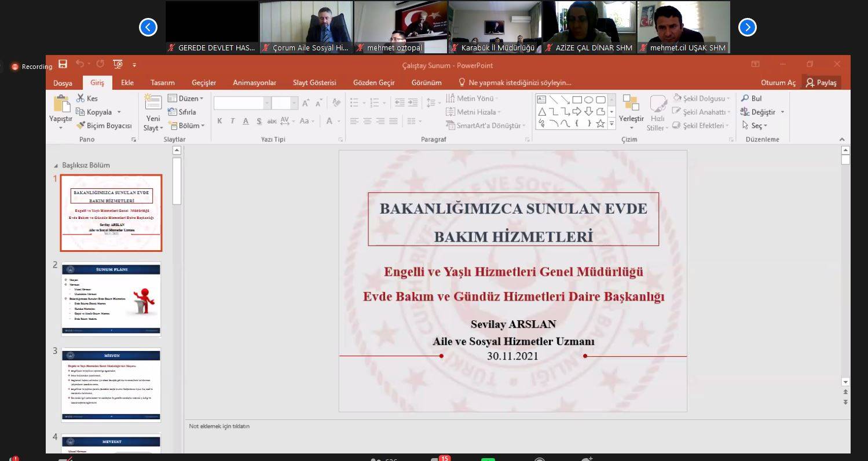Viewport: 868px width, 461px height.
Task: Cut selection with the Kes scissors
Action: [x=87, y=98]
